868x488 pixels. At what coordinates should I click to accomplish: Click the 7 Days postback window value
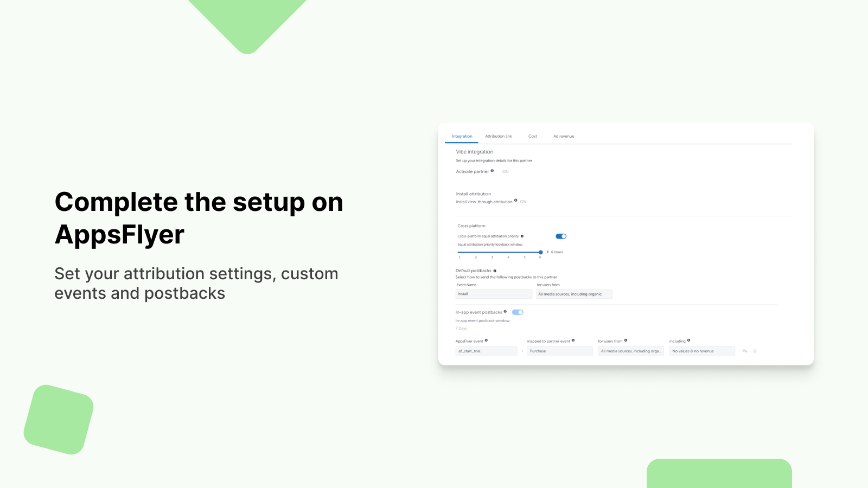[x=461, y=328]
